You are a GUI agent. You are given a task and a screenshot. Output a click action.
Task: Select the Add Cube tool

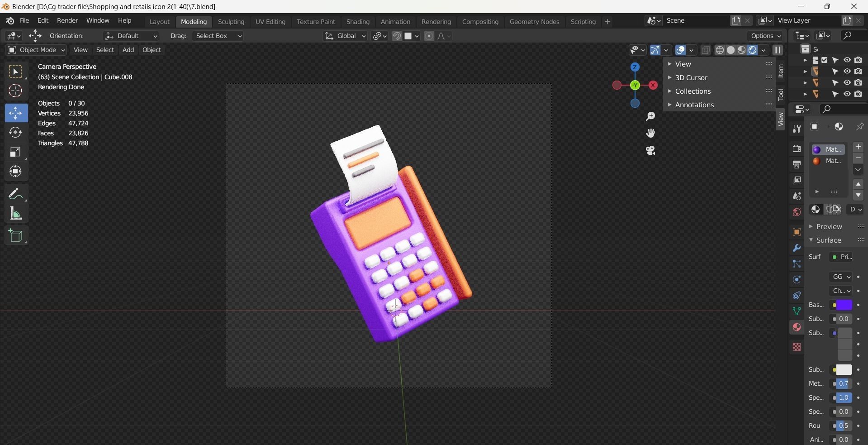[x=15, y=236]
